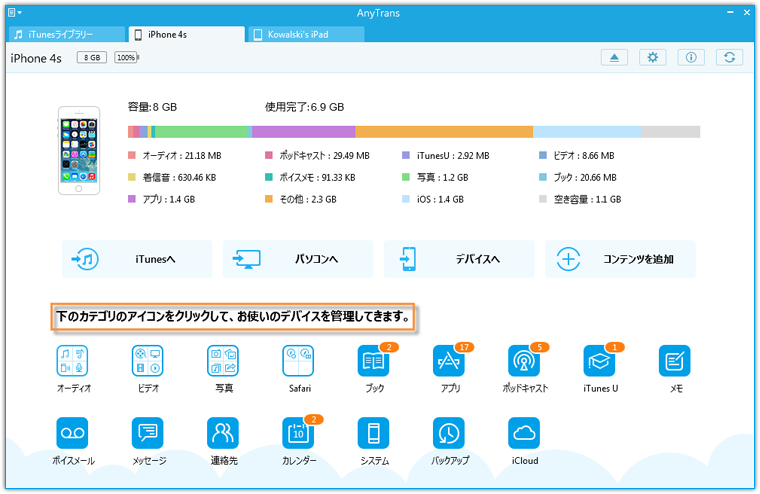
Task: Open the iTunes U category icon
Action: 600,361
